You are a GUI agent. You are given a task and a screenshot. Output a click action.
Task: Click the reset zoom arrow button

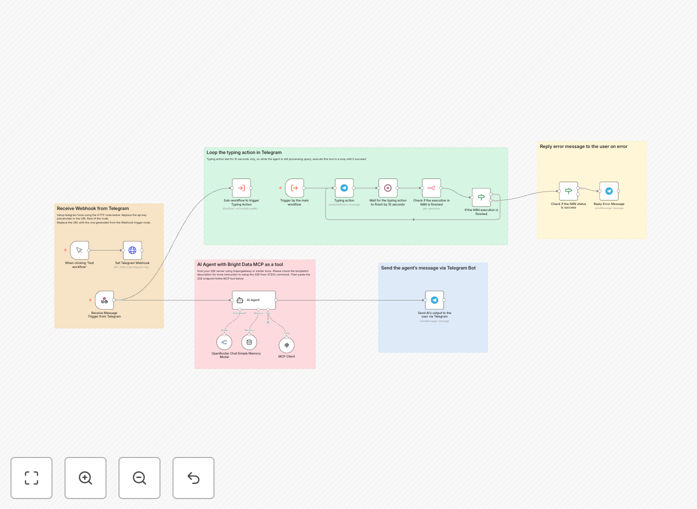click(x=193, y=478)
